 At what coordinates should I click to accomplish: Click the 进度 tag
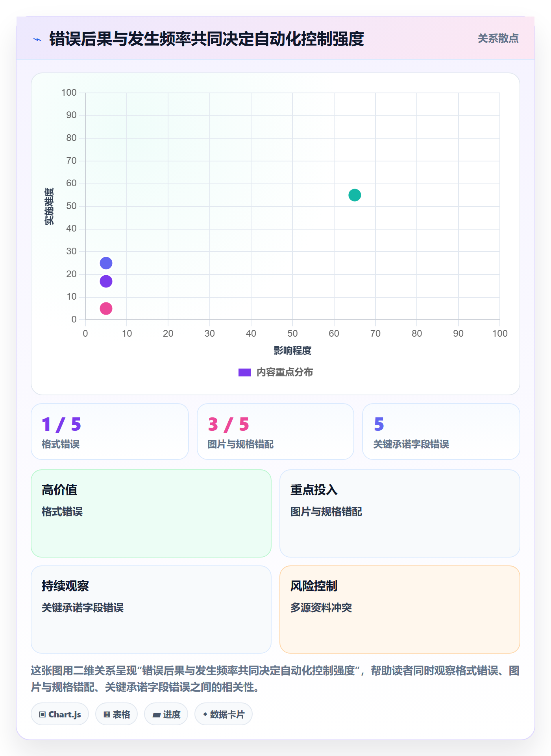[x=166, y=714]
